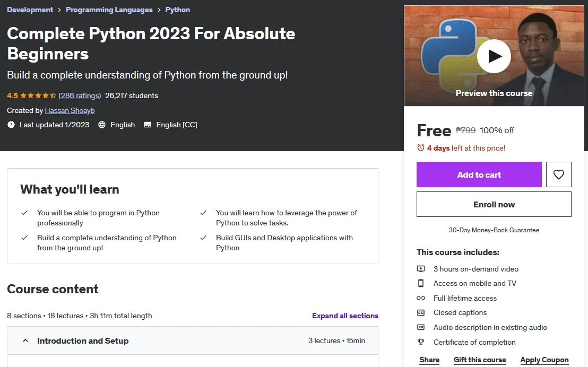This screenshot has height=367, width=588.
Task: Click the 100% off discount text
Action: point(497,130)
